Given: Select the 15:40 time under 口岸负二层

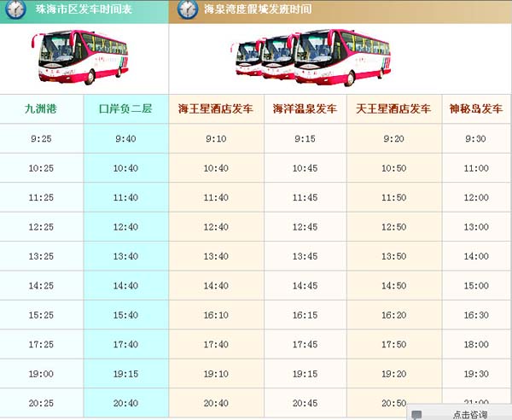Looking at the screenshot, I should 125,315.
